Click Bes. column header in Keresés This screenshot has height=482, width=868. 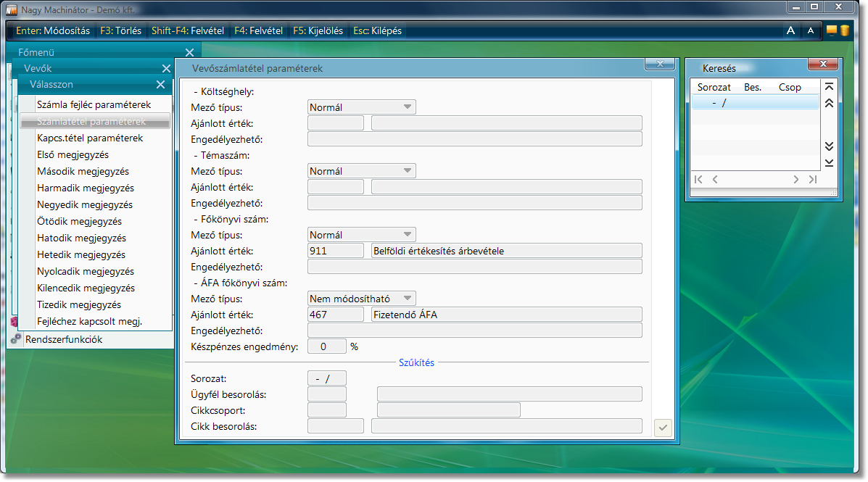[x=752, y=88]
